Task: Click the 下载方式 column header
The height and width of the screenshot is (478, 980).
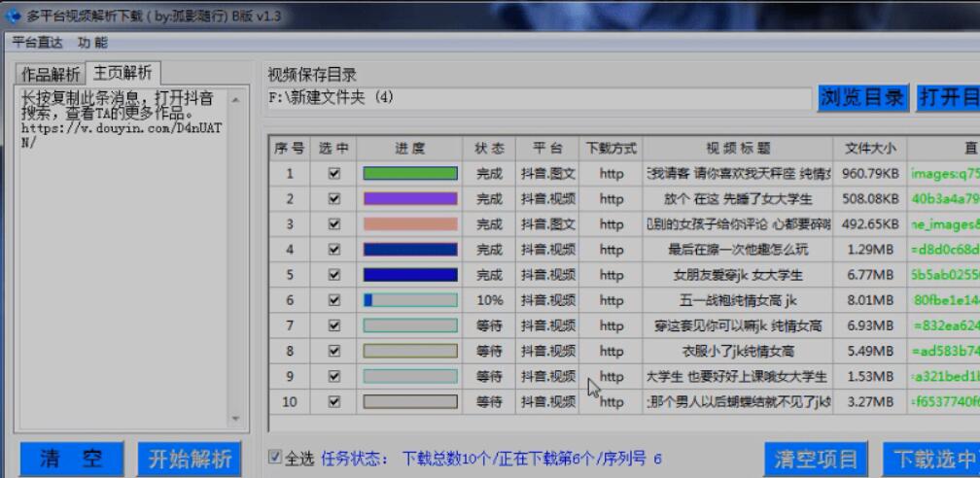Action: click(x=612, y=149)
